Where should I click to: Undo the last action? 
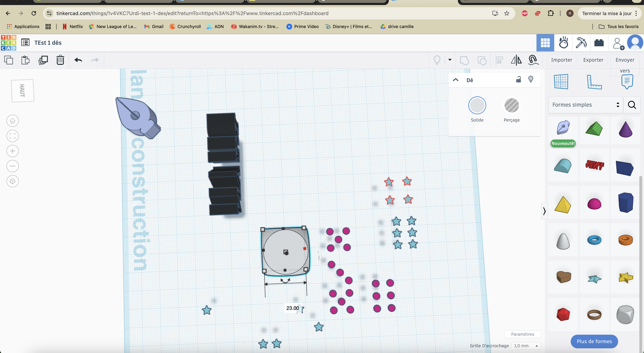pos(78,60)
